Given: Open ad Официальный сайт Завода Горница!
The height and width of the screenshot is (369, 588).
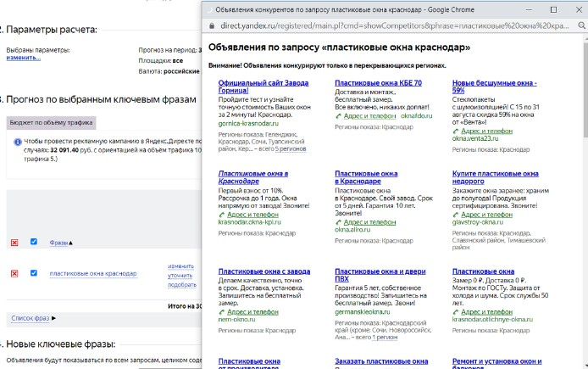Looking at the screenshot, I should 263,87.
